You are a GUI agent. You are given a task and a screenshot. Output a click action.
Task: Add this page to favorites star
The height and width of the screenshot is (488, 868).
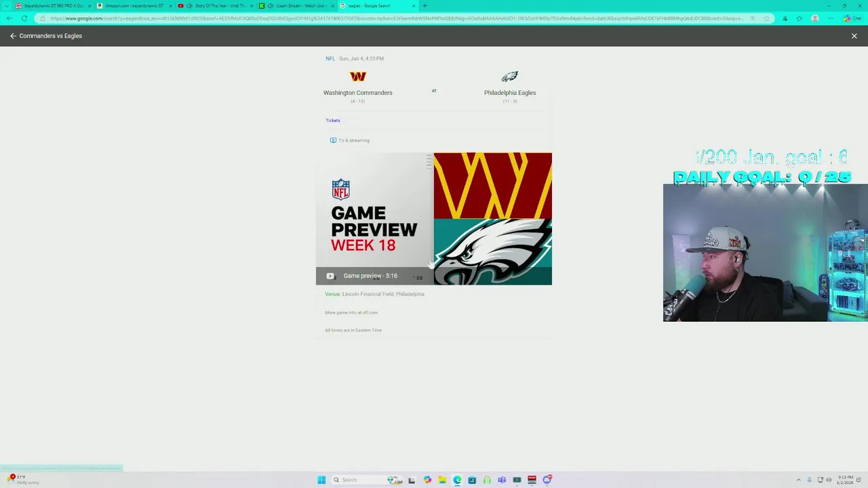(766, 18)
